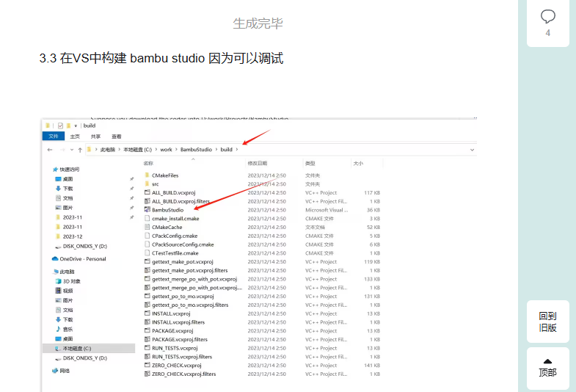Image resolution: width=576 pixels, height=392 pixels.
Task: Open the comments bubble showing 4
Action: tap(547, 23)
